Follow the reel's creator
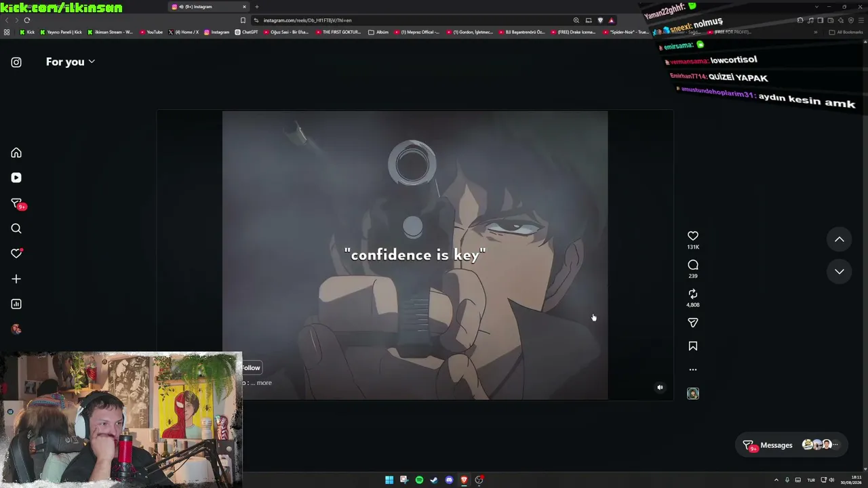The height and width of the screenshot is (488, 868). tap(251, 368)
